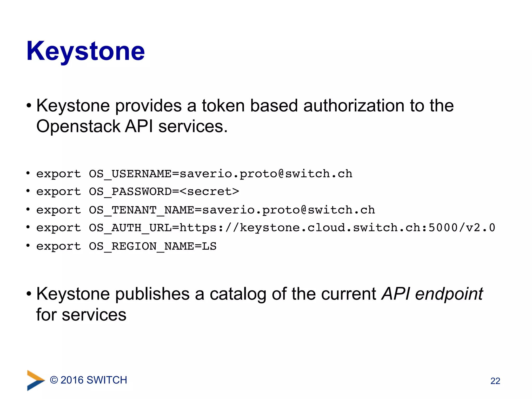
Task: Click slide number 22
Action: [x=495, y=381]
